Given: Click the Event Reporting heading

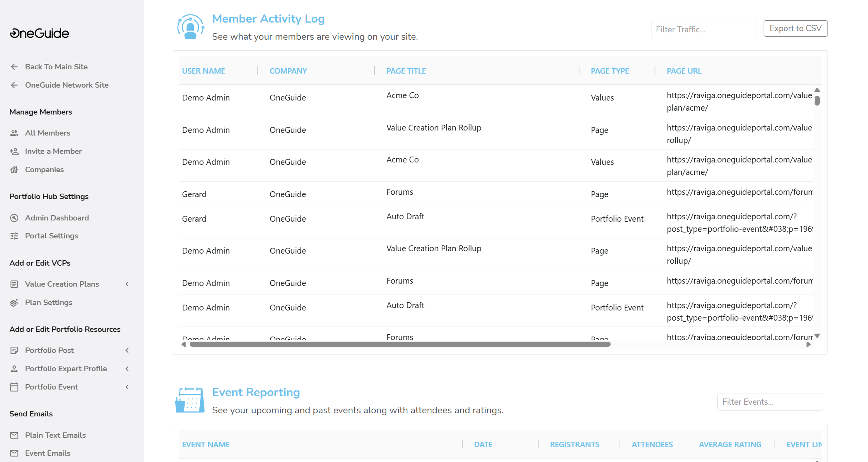Looking at the screenshot, I should coord(256,392).
